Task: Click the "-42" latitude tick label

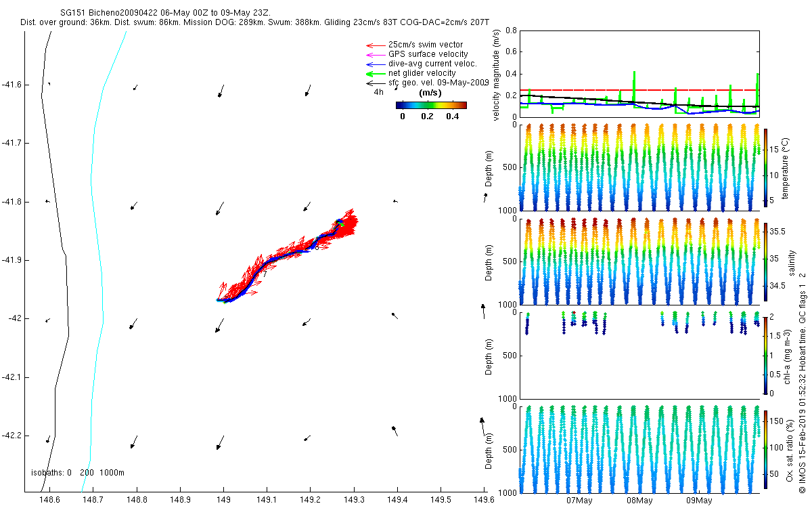Action: pyautogui.click(x=14, y=318)
